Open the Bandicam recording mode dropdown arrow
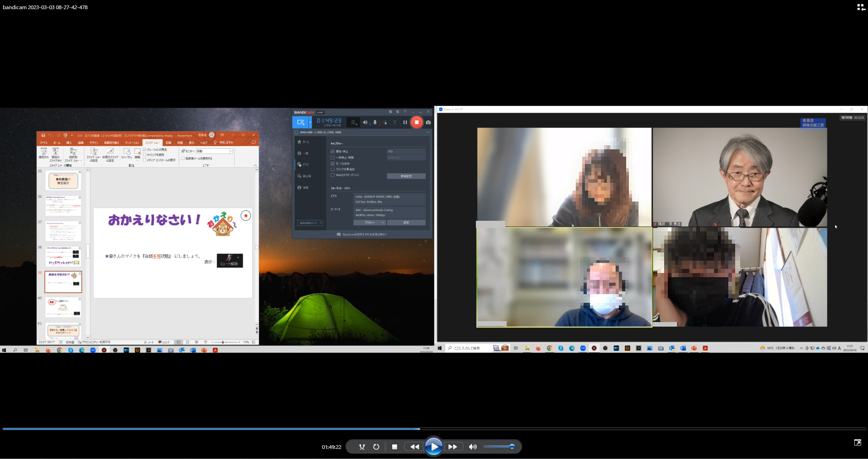Viewport: 868px width, 459px height. (310, 122)
